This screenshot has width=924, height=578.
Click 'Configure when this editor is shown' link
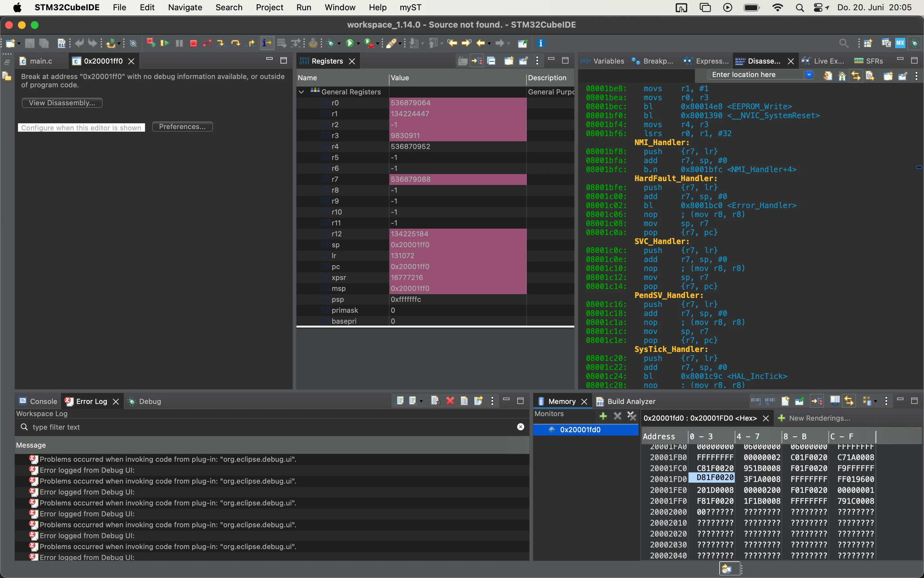tap(81, 128)
